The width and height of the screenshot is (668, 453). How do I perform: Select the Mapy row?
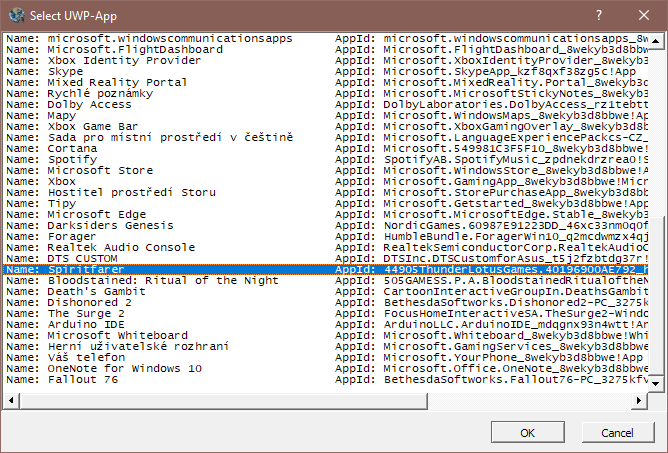click(325, 115)
